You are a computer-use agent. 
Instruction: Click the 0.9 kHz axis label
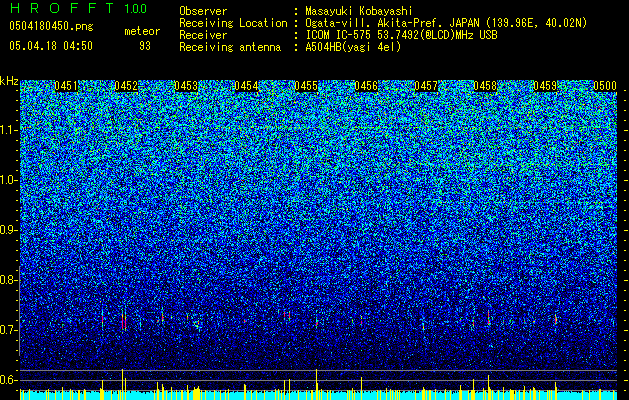pyautogui.click(x=8, y=230)
